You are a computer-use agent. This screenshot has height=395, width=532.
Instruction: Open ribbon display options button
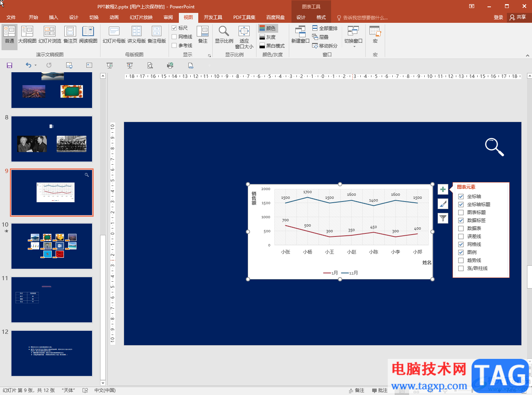tap(471, 6)
